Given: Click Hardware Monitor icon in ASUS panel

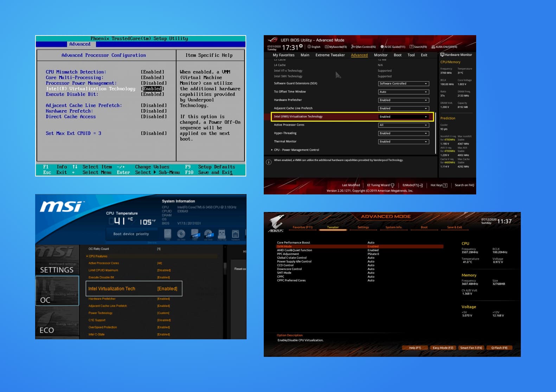Looking at the screenshot, I should [x=442, y=55].
